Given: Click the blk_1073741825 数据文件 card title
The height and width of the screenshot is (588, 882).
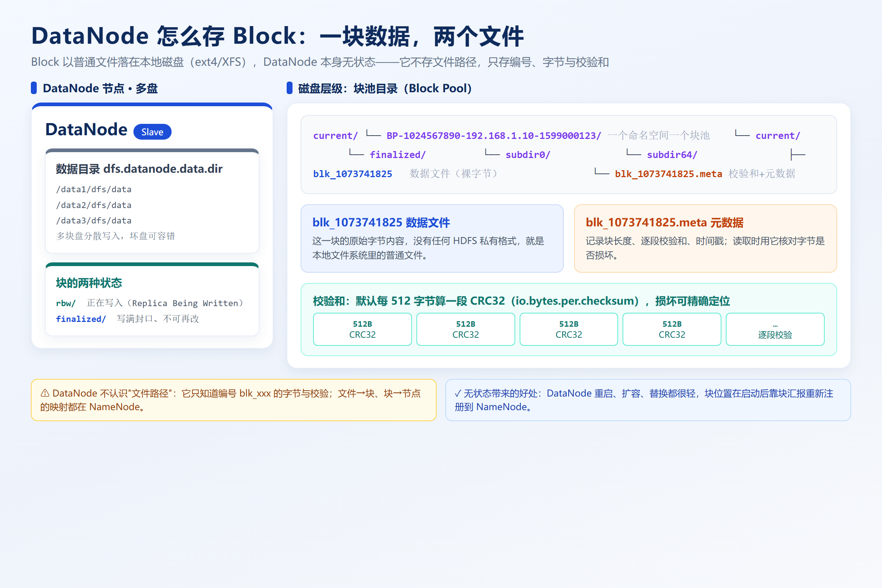Looking at the screenshot, I should 381,222.
